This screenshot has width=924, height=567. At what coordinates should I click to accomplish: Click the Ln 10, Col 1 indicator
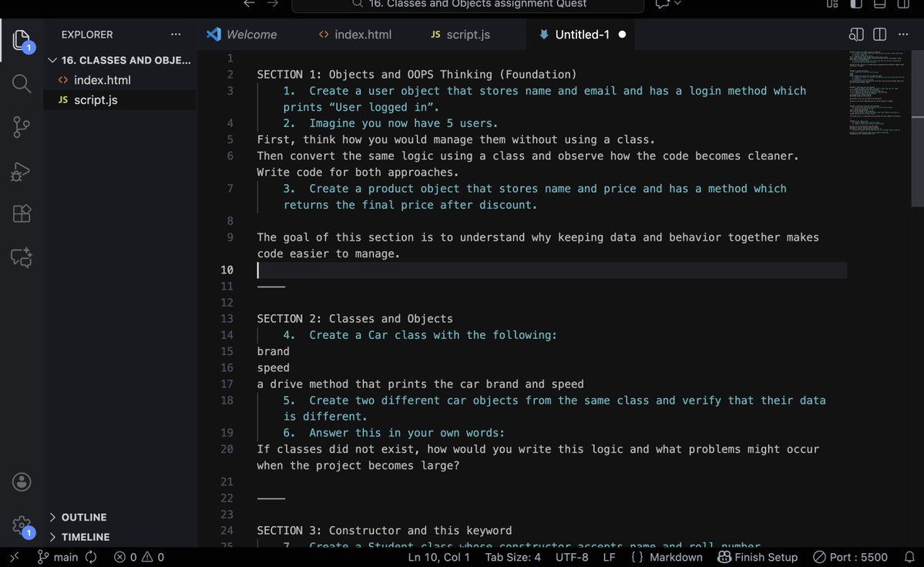click(x=439, y=557)
